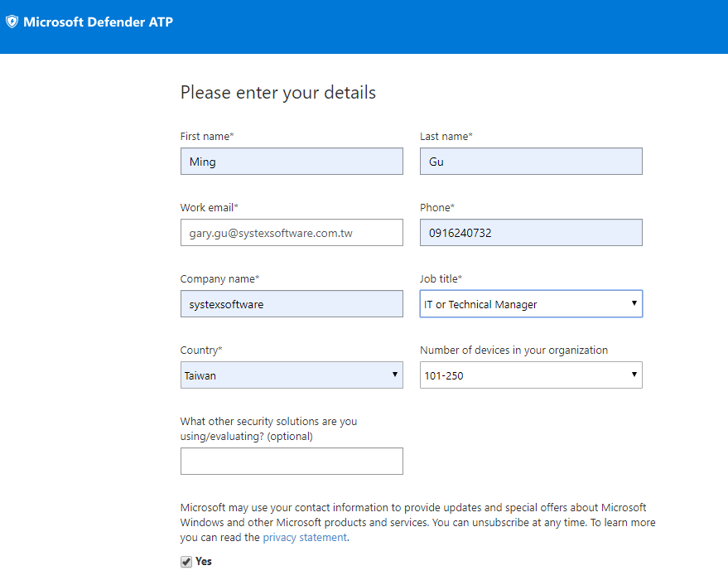Click the Please enter your details heading
Viewport: 728px width, 585px height.
278,93
